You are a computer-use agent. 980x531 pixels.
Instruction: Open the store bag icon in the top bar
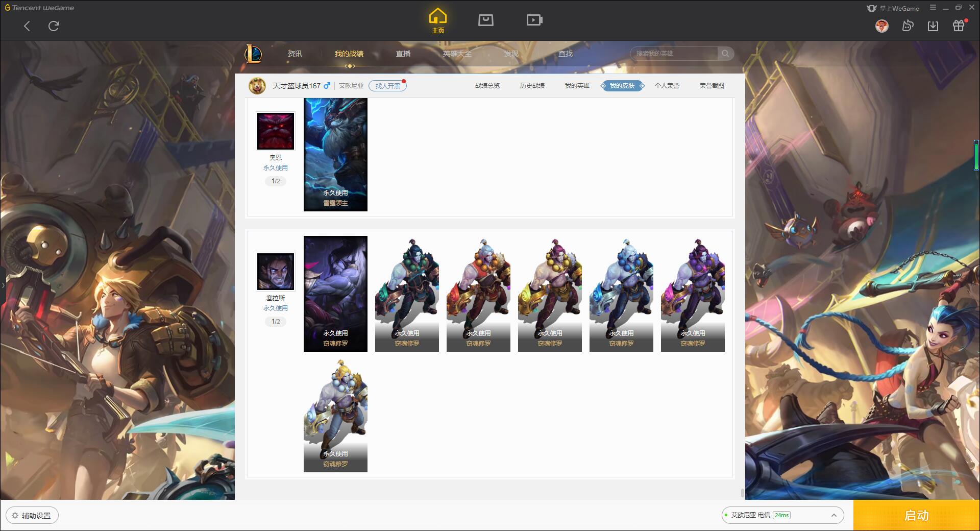click(485, 20)
